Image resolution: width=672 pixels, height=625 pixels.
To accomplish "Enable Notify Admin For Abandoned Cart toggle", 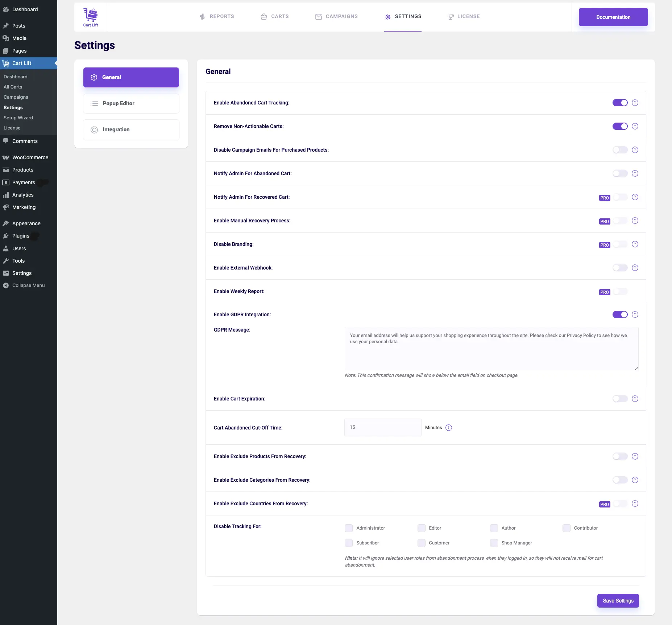I will tap(620, 173).
